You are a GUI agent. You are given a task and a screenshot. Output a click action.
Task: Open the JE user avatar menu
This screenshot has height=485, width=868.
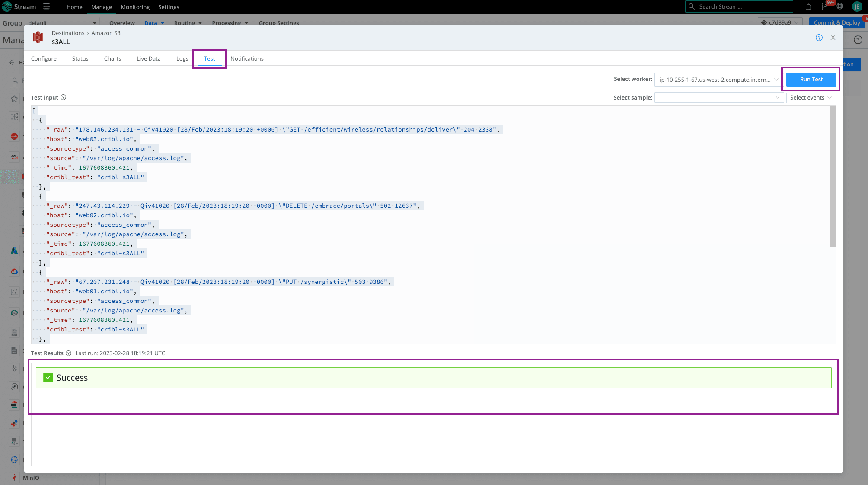[857, 6]
